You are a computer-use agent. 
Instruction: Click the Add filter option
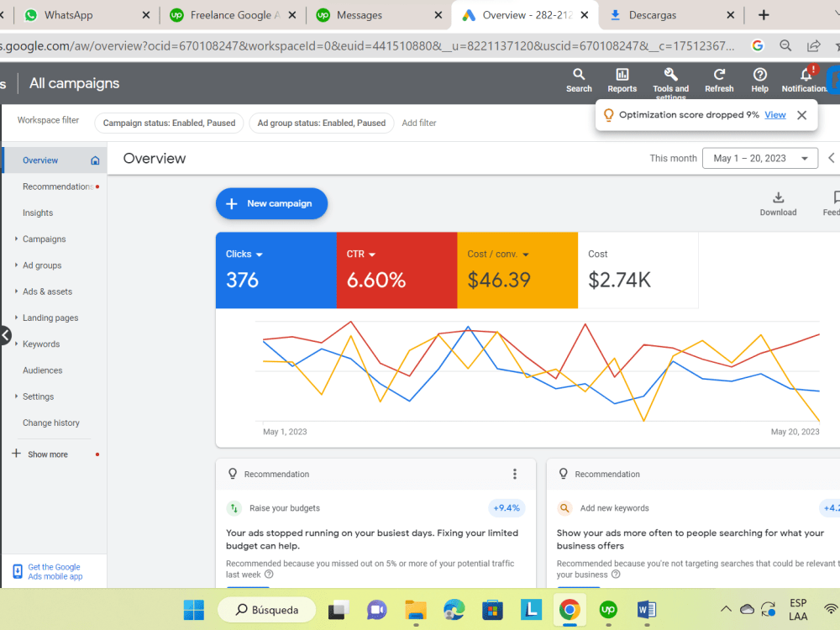coord(419,123)
